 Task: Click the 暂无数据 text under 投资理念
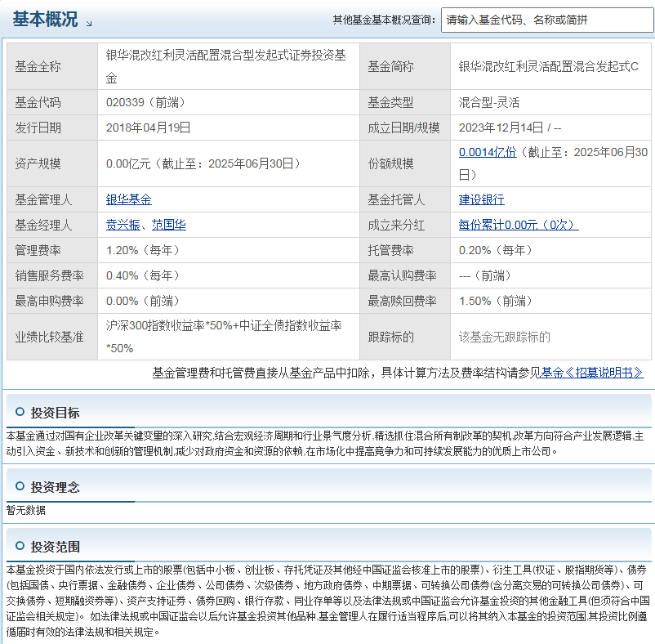(x=26, y=510)
